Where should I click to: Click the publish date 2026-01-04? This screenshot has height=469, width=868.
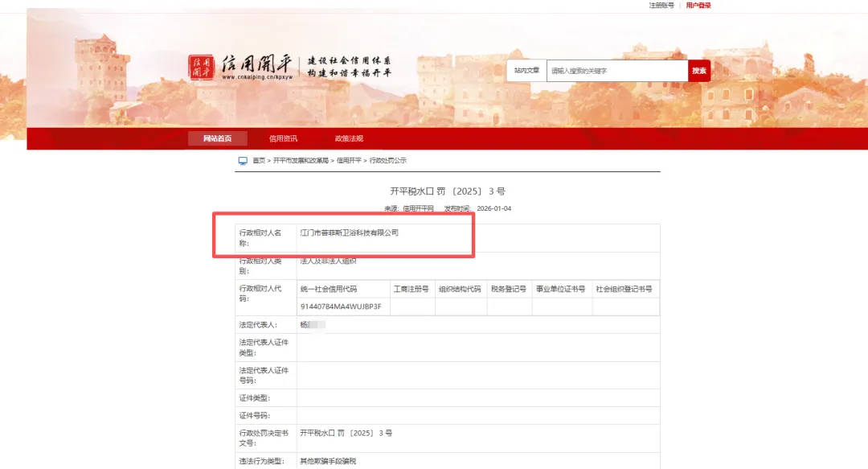coord(493,208)
